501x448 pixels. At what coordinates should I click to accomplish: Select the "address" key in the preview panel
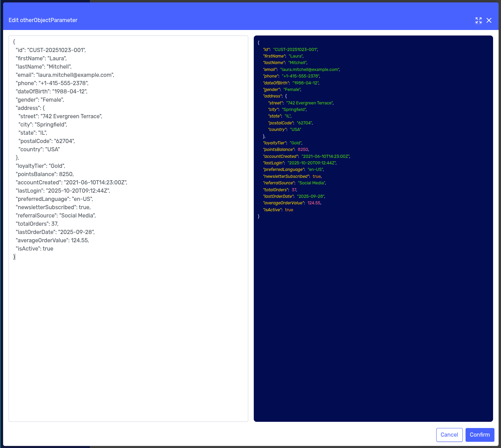tap(273, 96)
